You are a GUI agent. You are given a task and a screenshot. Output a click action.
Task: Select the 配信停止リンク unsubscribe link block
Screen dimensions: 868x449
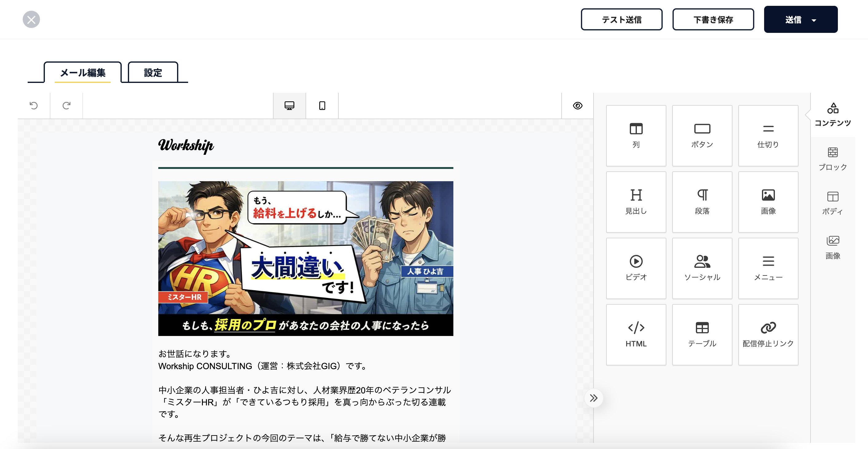(768, 334)
